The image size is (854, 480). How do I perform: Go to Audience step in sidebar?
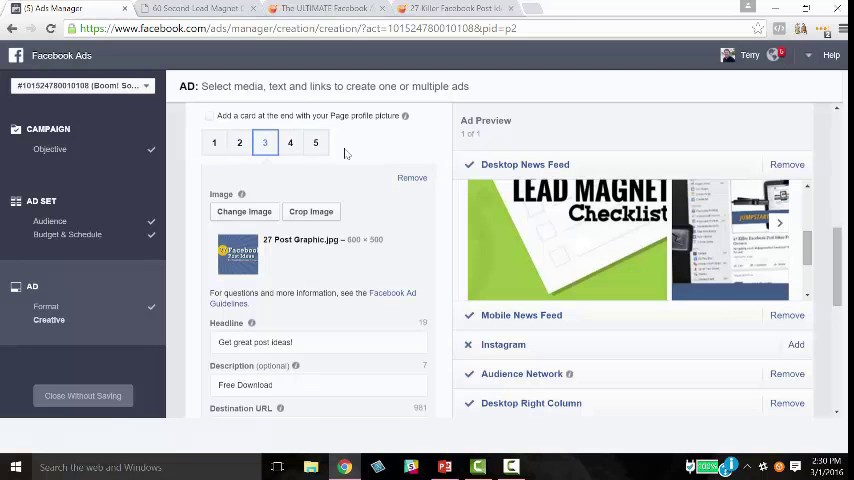click(x=50, y=221)
